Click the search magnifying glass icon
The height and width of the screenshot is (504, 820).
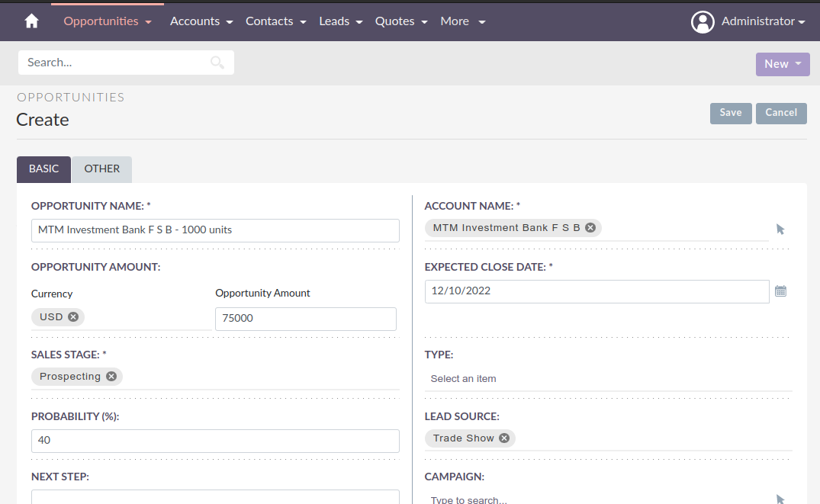coord(217,62)
